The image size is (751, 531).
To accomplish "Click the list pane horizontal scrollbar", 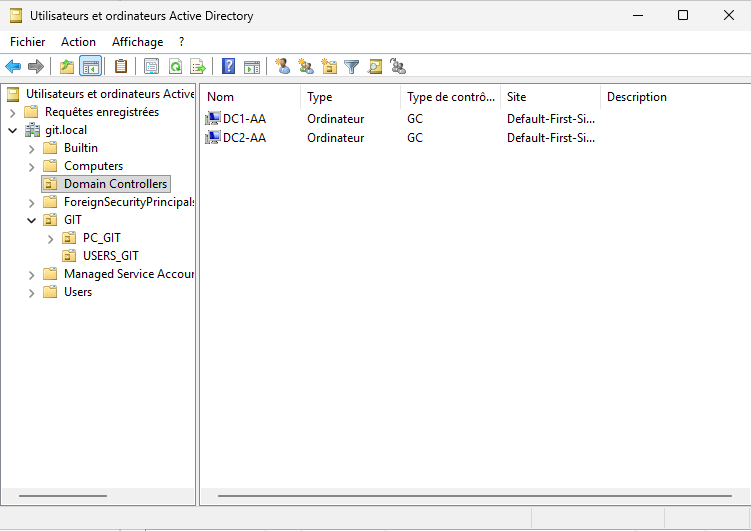I will pos(475,496).
